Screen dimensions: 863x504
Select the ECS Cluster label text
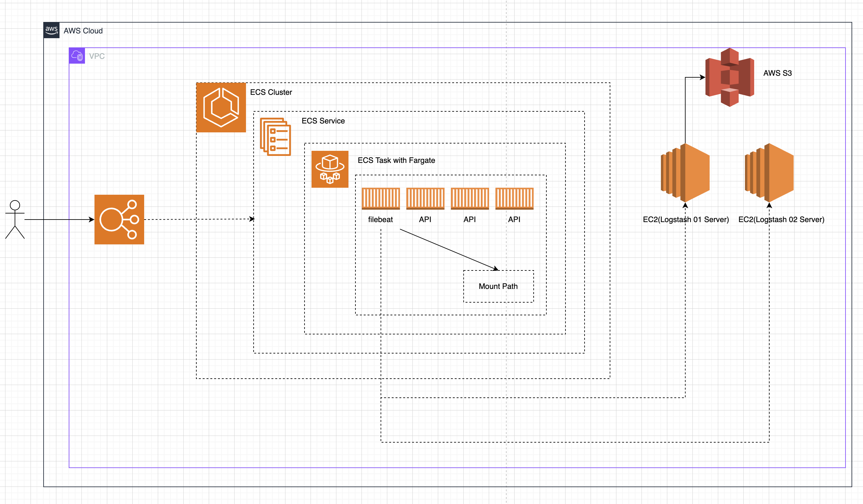point(271,92)
